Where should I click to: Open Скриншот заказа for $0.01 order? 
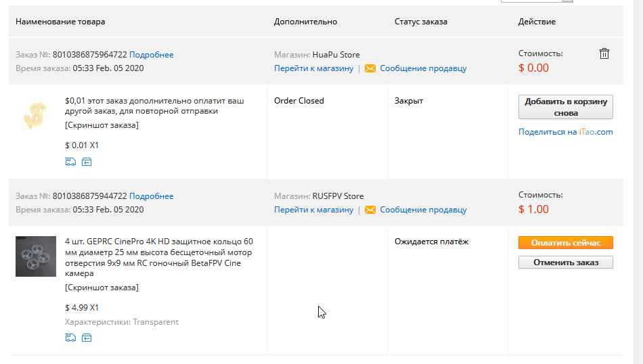click(x=102, y=125)
